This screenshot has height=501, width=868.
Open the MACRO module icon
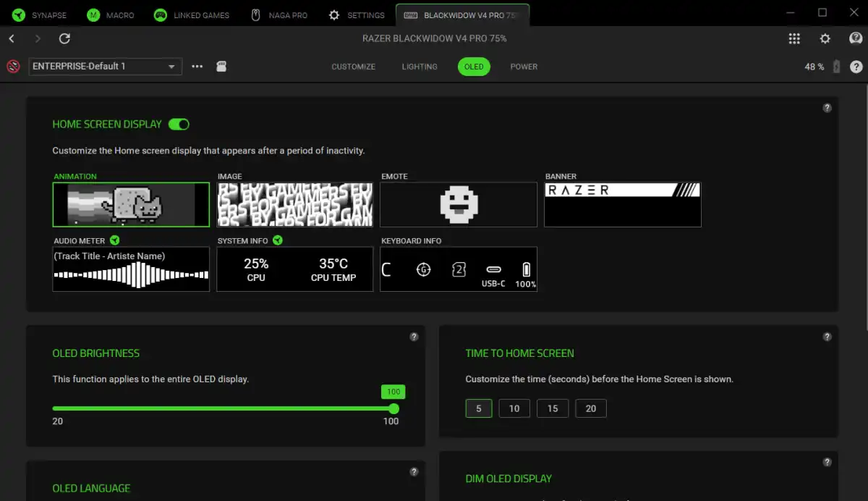[93, 14]
